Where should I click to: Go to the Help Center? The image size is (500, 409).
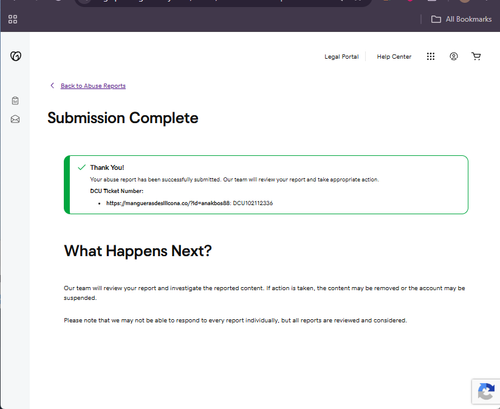point(394,57)
